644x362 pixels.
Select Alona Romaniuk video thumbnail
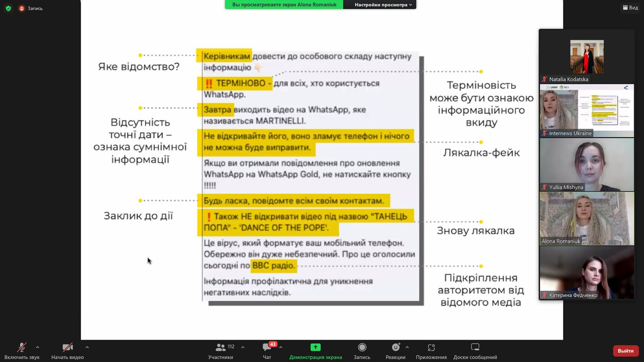[x=586, y=219]
